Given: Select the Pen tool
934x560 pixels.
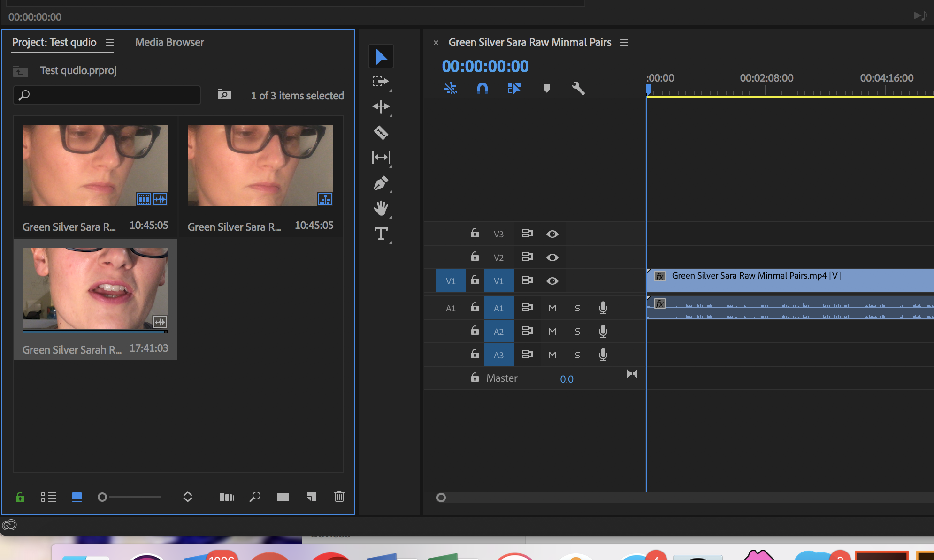Looking at the screenshot, I should pos(381,183).
